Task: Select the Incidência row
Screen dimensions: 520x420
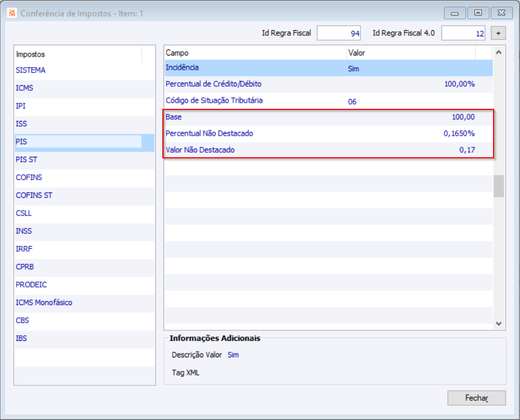Action: (x=329, y=68)
